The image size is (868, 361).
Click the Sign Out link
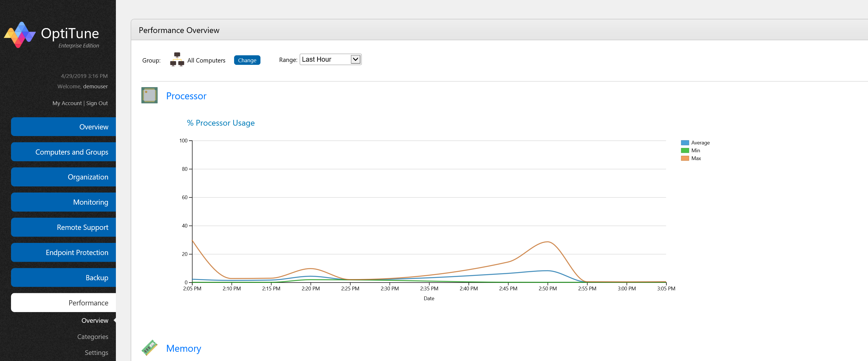pos(97,103)
